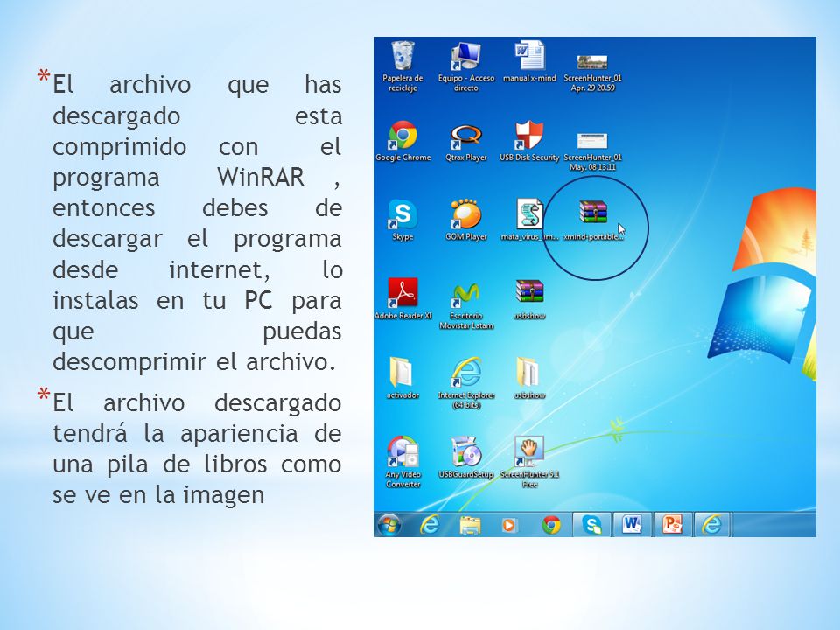Launch Escritorio Movistar Latam shortcut
The width and height of the screenshot is (840, 630).
pyautogui.click(x=466, y=304)
